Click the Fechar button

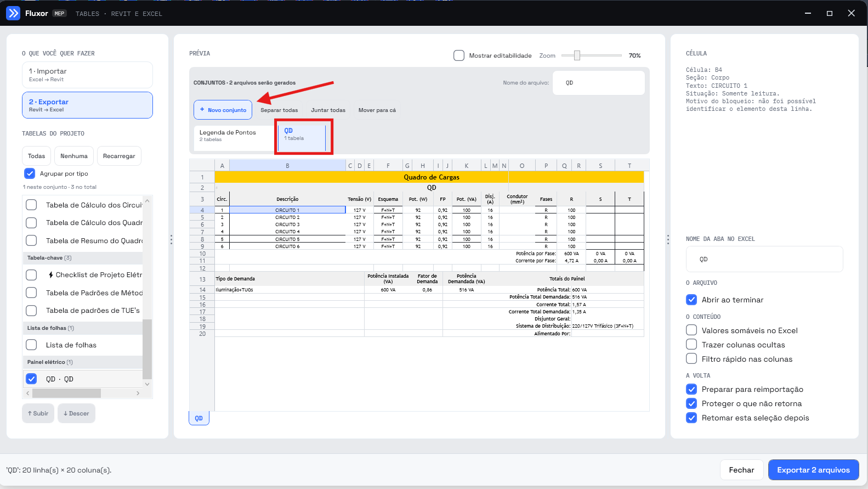[x=741, y=470]
